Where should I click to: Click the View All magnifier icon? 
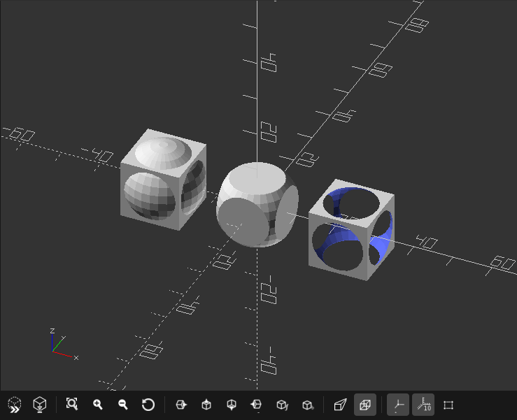[x=72, y=405]
